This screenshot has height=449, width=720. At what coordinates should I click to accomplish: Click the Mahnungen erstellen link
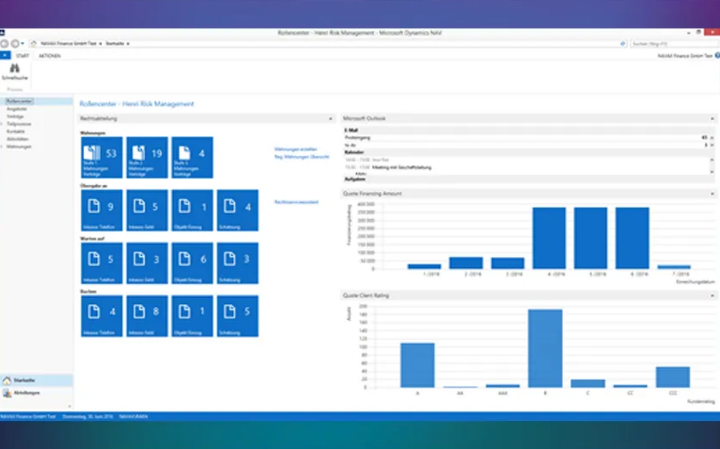[x=296, y=149]
